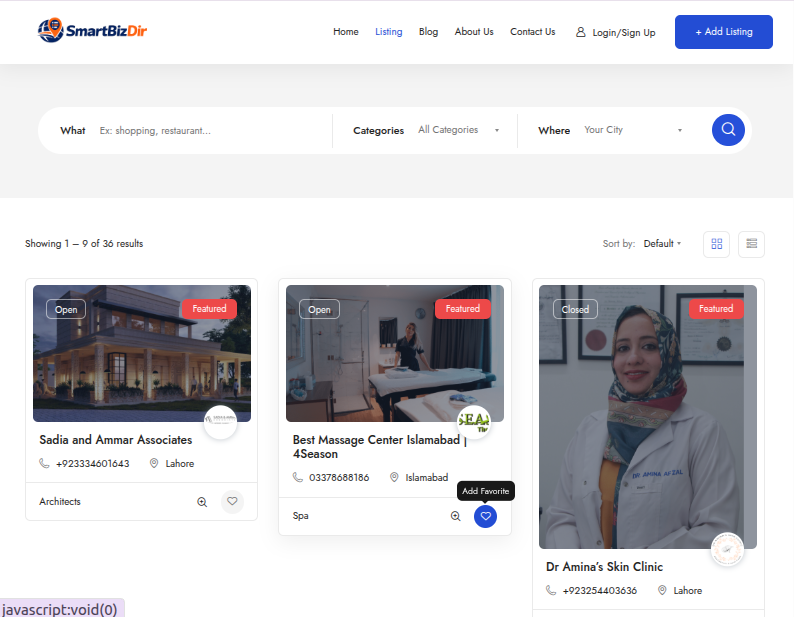Screen dimensions: 794x617
Task: Switch to grid view layout
Action: (x=717, y=244)
